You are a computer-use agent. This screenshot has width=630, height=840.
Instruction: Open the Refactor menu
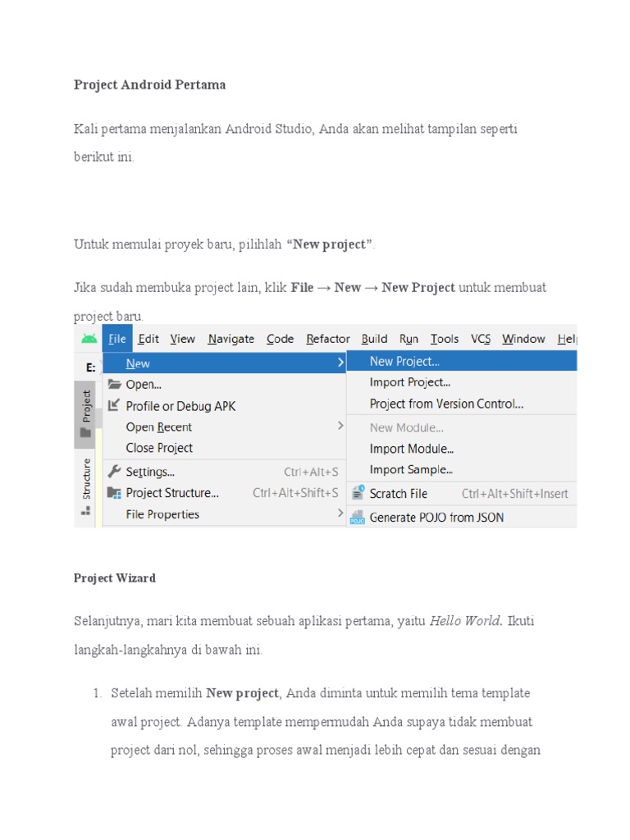tap(328, 339)
